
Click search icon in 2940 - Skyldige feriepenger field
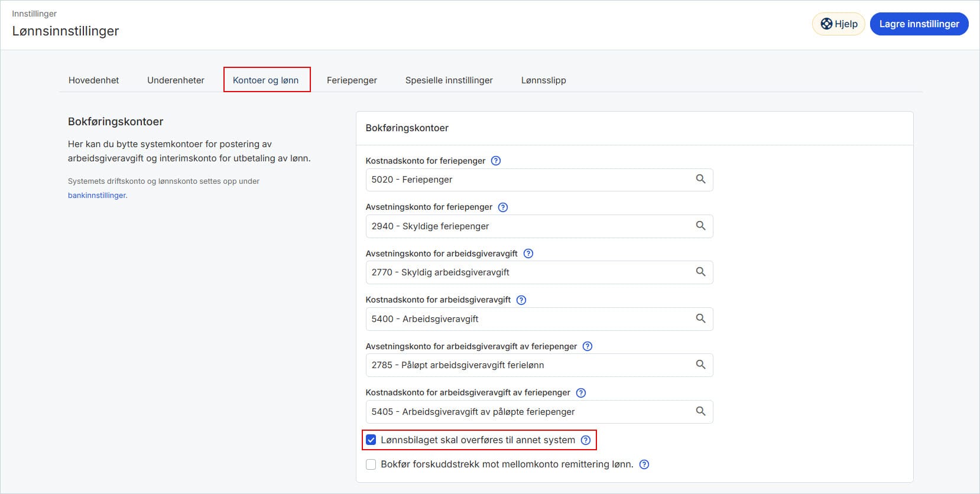tap(700, 226)
